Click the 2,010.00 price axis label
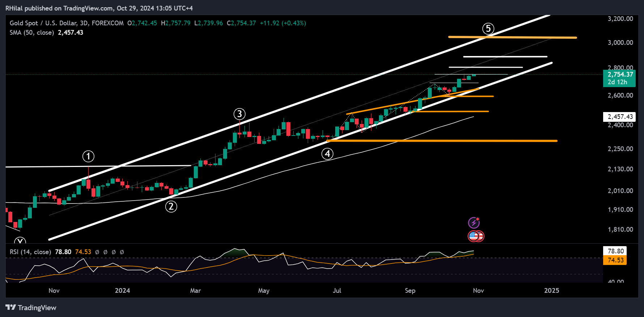This screenshot has height=317, width=644. tap(620, 191)
